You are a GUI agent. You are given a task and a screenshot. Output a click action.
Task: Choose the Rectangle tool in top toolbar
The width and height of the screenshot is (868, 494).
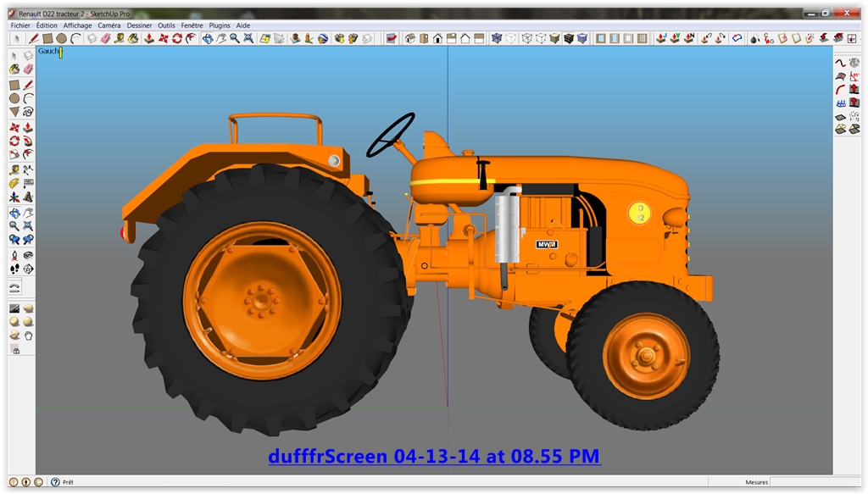point(47,38)
